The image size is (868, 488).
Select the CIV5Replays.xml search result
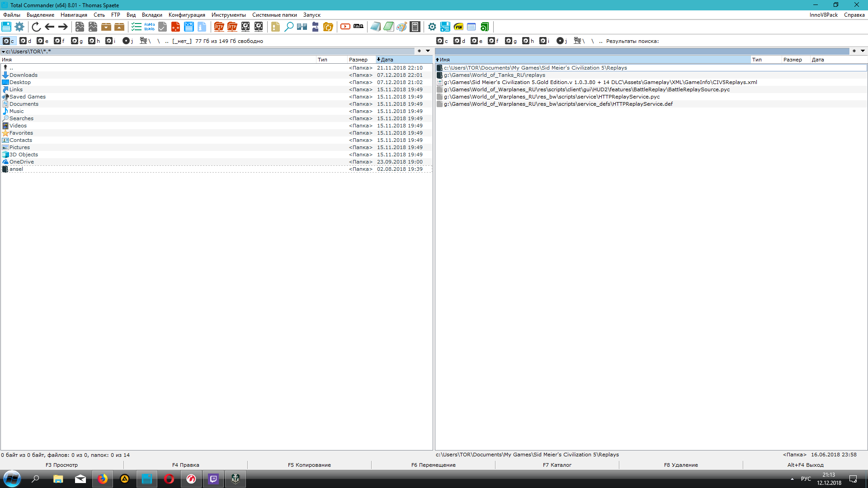tap(651, 82)
